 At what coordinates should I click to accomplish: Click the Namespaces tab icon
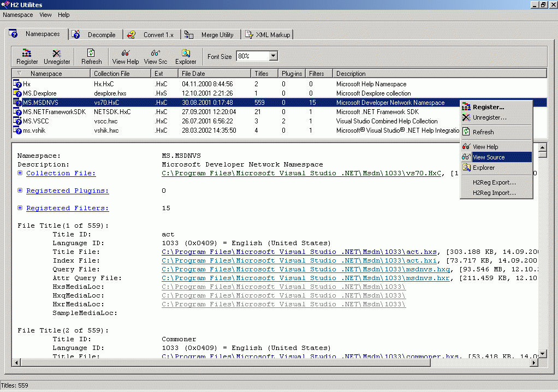[13, 33]
